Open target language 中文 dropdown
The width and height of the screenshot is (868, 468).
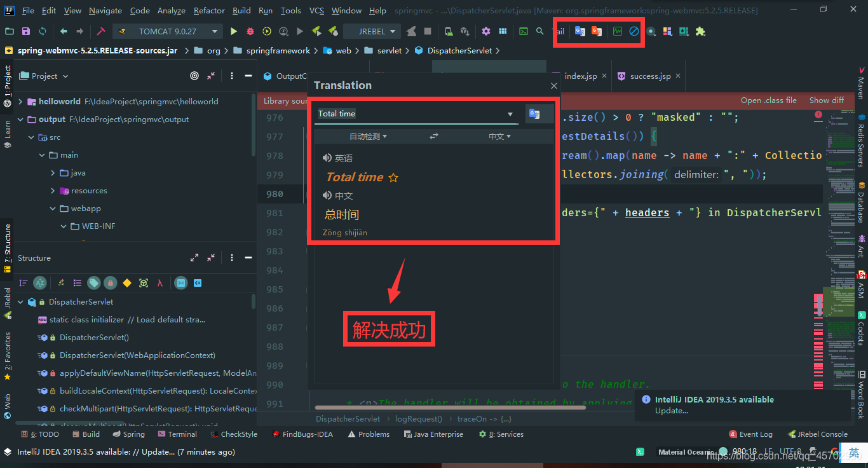tap(499, 136)
